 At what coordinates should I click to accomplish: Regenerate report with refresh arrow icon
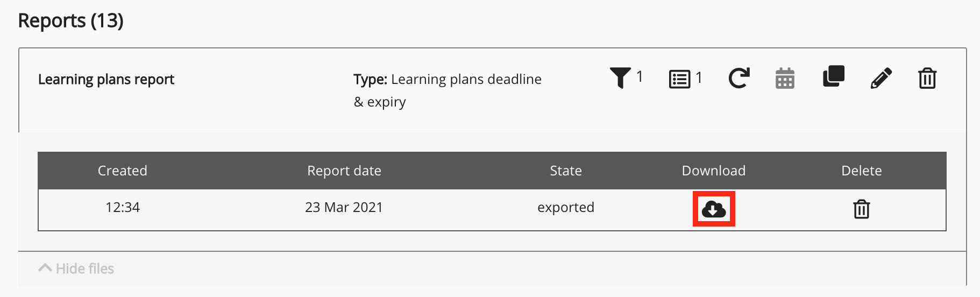tap(739, 79)
